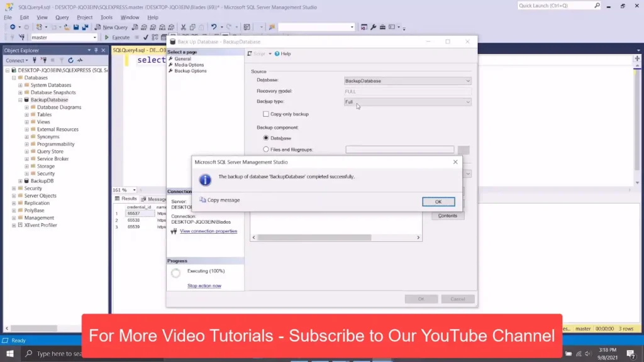Viewport: 644px width, 362px height.
Task: Click the Display Estimated Execution Plan icon
Action: [x=155, y=37]
